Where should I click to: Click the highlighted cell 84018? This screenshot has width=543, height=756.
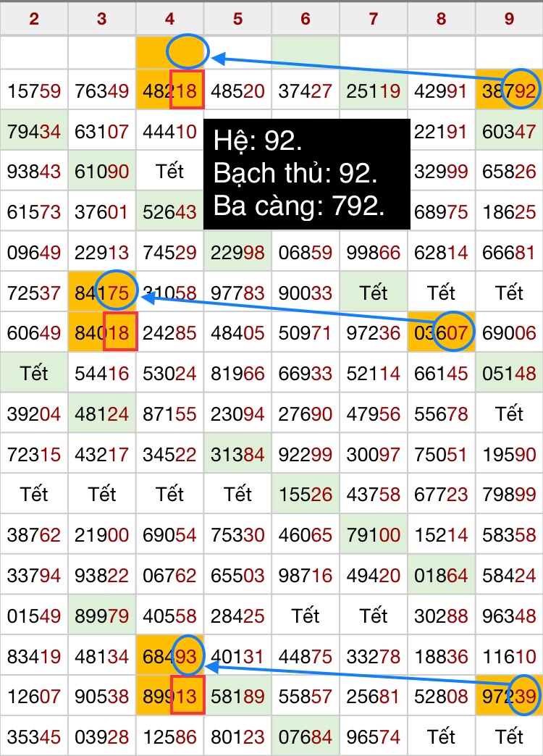[x=102, y=332]
